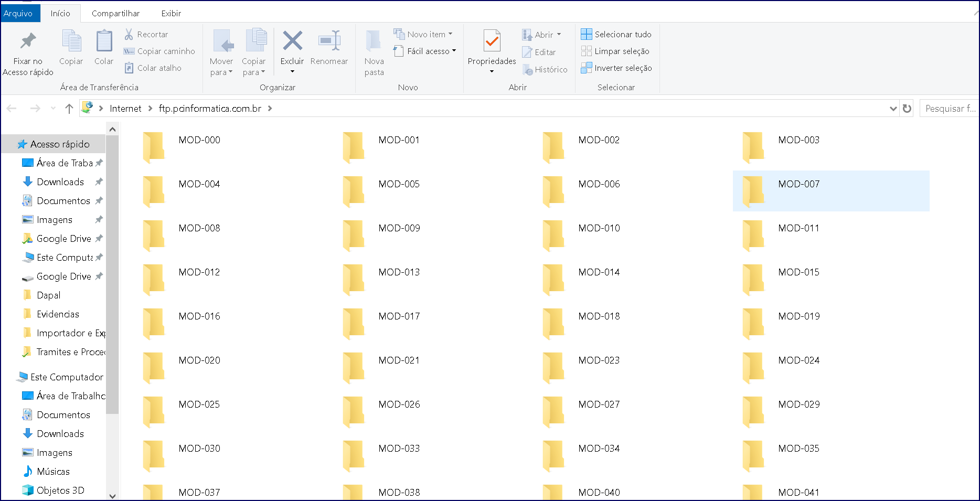The image size is (980, 501).
Task: Click Internet in the address breadcrumb
Action: click(x=125, y=109)
